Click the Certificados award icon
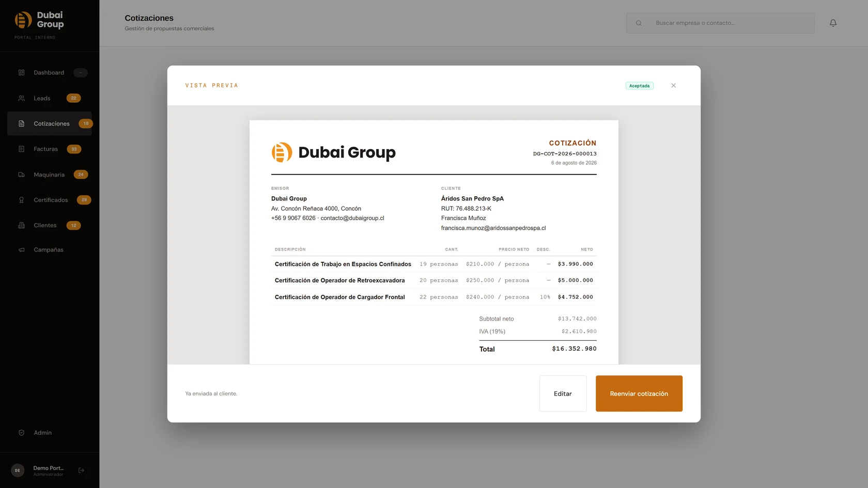 21,200
